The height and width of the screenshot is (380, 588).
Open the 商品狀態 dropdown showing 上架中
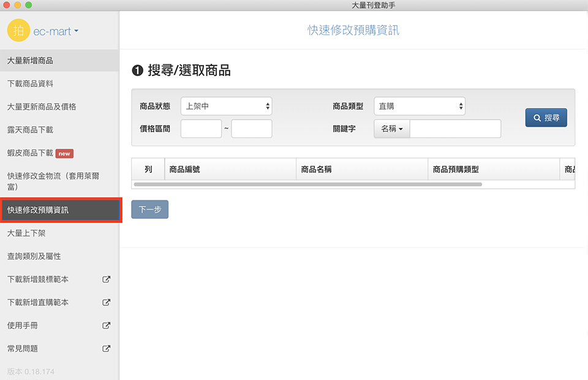[x=226, y=106]
